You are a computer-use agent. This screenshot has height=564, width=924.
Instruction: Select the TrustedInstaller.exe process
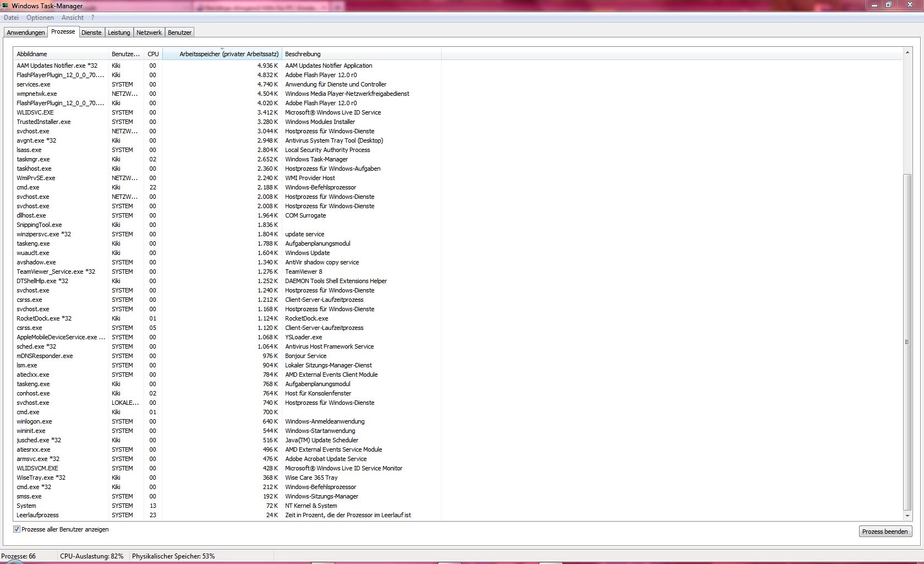(227, 122)
